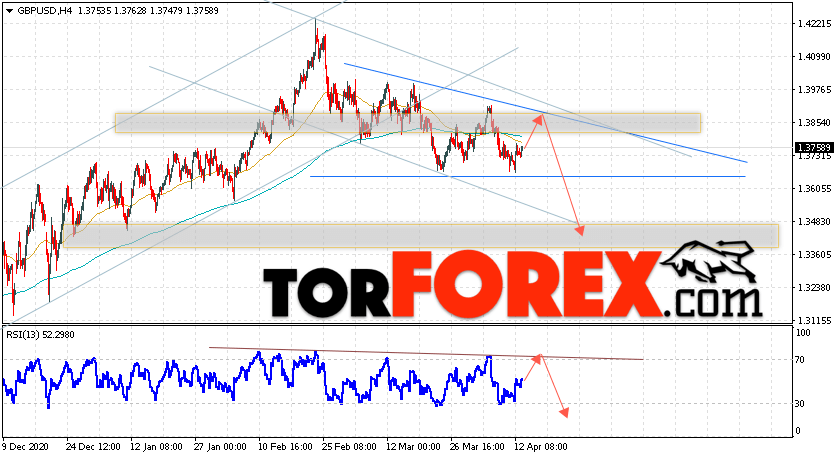838x458 pixels.
Task: Click the 1.42215 price axis label
Action: coord(814,24)
